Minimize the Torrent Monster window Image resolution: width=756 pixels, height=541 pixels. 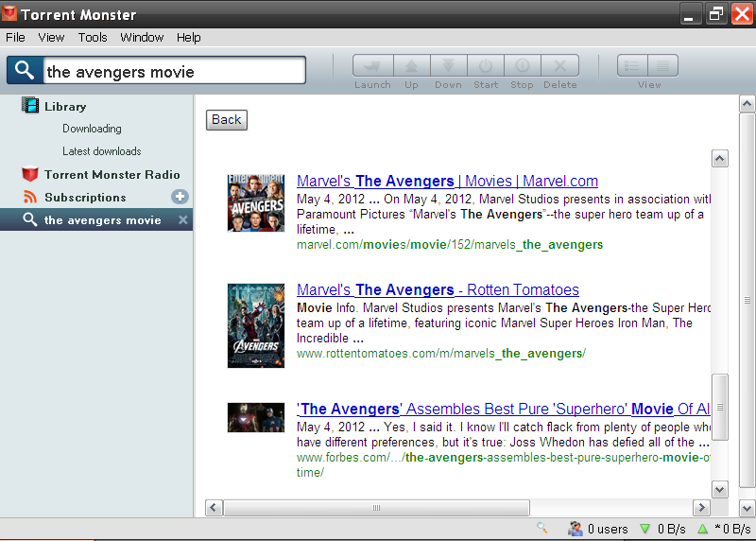pyautogui.click(x=689, y=14)
